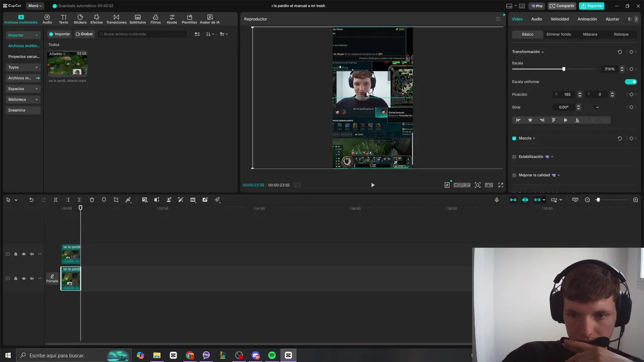
Task: Expand the Importar sidebar section
Action: click(23, 35)
